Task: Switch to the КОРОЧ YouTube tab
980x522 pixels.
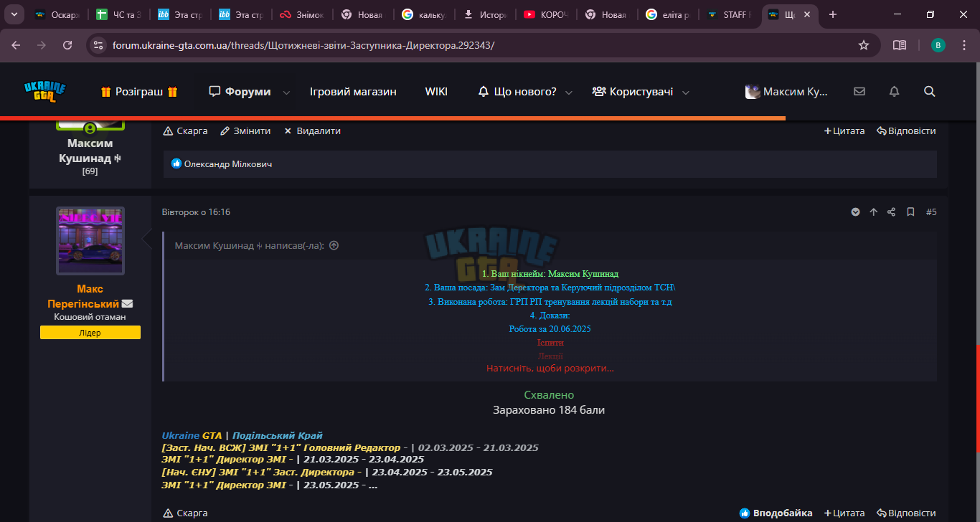Action: tap(545, 14)
